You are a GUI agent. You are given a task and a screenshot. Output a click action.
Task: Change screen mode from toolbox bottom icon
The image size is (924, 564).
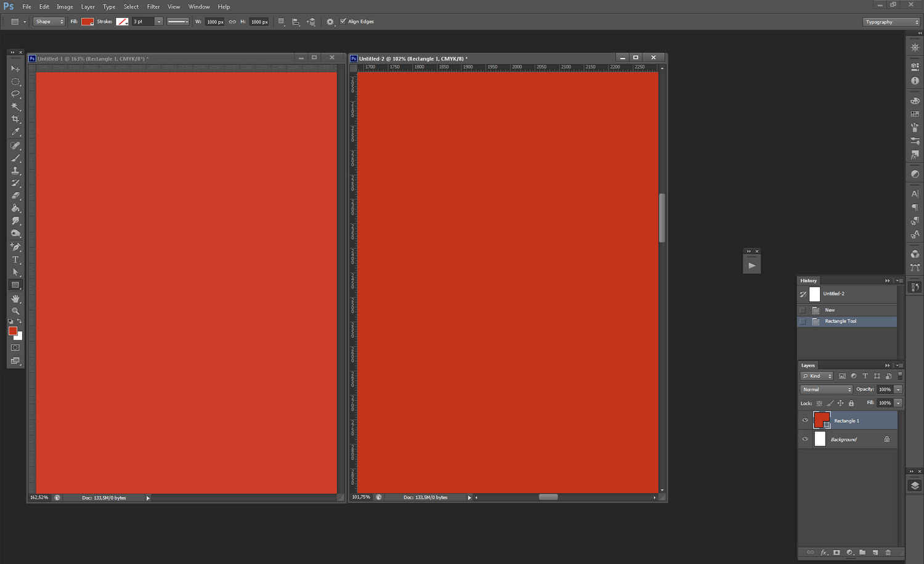tap(15, 361)
